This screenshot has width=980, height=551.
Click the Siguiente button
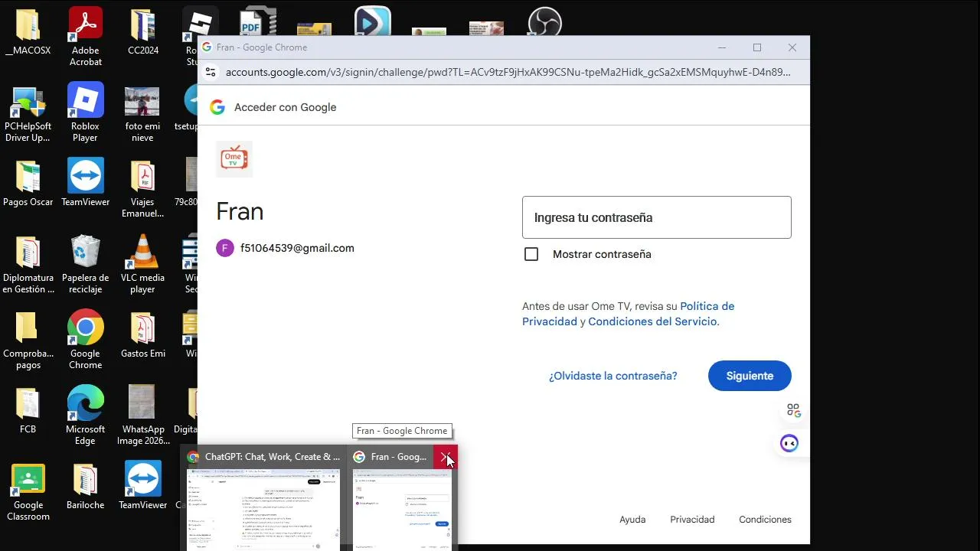[x=750, y=376]
